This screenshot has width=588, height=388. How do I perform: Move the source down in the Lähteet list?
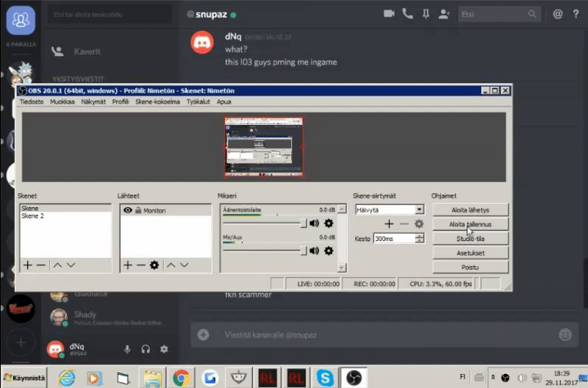tap(184, 265)
